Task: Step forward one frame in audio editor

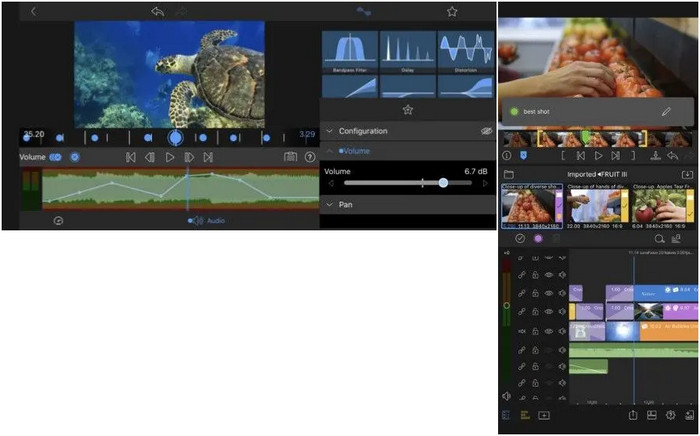Action: pos(189,157)
